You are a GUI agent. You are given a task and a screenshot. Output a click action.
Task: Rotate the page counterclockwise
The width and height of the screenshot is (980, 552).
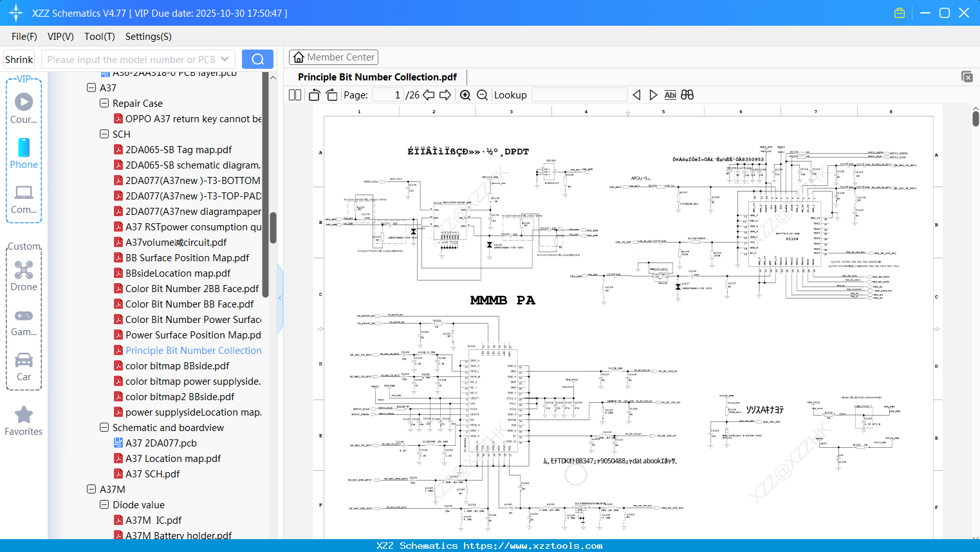(x=315, y=95)
